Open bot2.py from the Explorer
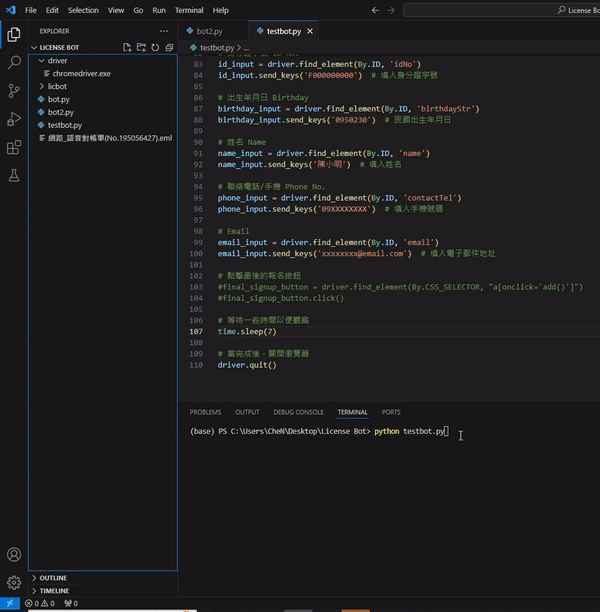Viewport: 600px width, 612px height. 102,112
